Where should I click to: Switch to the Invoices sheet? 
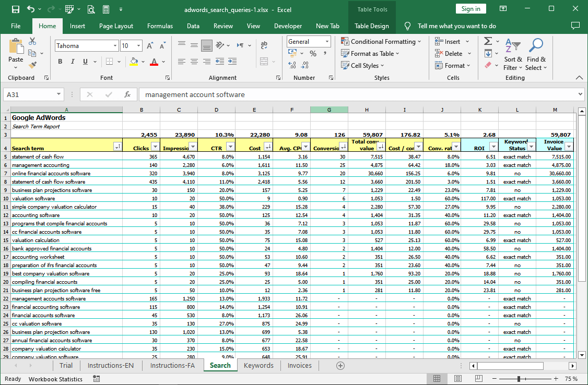click(300, 366)
